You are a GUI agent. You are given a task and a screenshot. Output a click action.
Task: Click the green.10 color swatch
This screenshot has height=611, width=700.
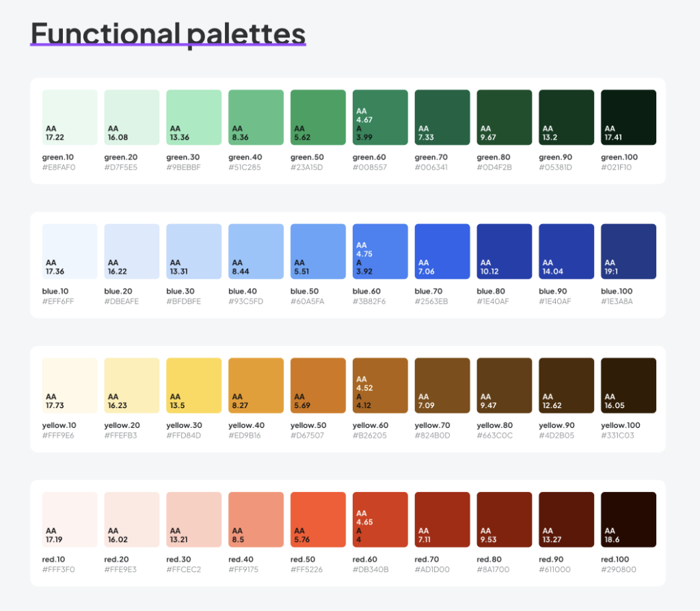click(x=70, y=117)
